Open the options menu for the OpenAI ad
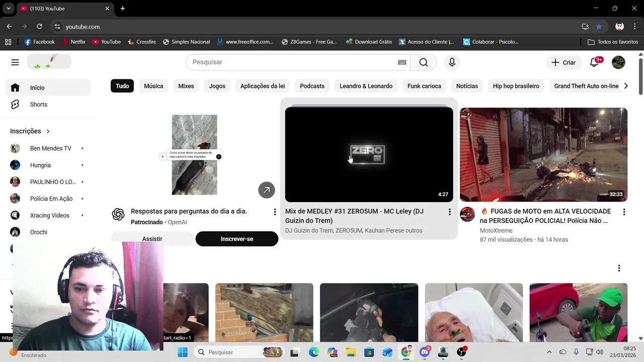The width and height of the screenshot is (644, 362). 275,212
